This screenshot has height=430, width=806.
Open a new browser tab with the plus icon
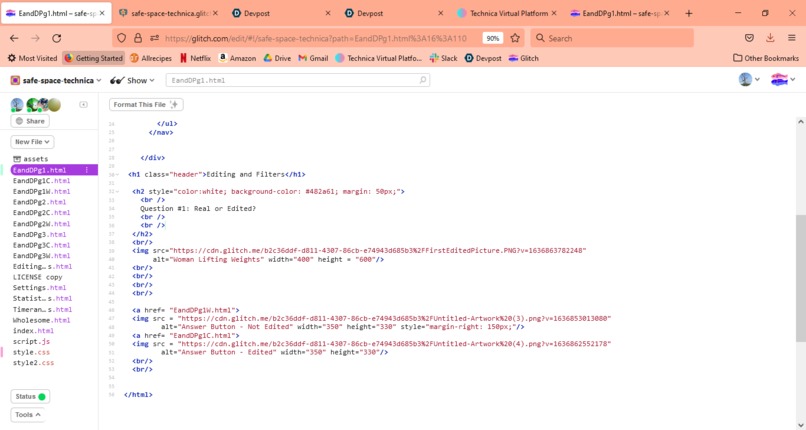coord(689,13)
